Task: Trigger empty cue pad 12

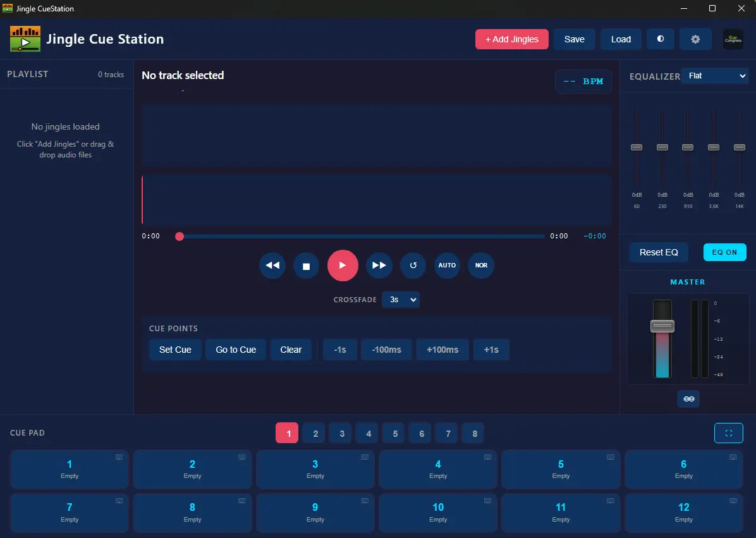Action: (684, 513)
